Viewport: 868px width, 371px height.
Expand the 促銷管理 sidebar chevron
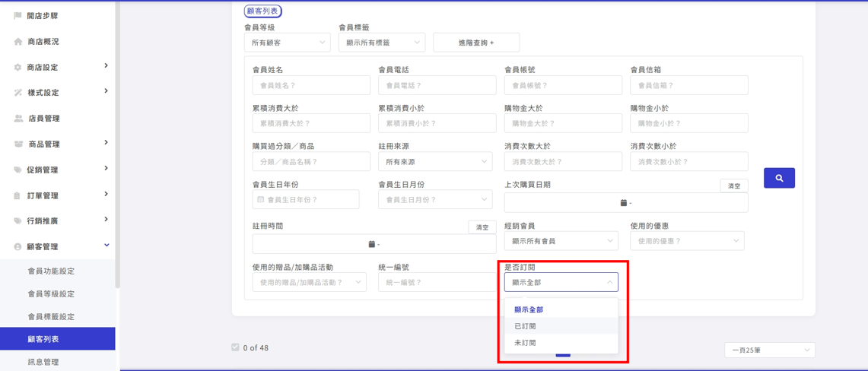(106, 168)
